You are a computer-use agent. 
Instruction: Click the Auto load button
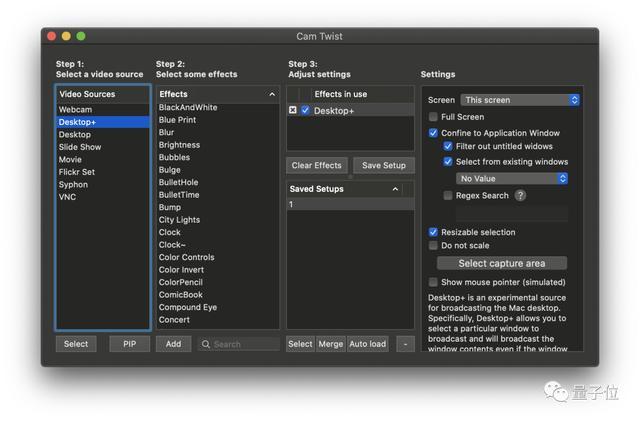pyautogui.click(x=367, y=344)
